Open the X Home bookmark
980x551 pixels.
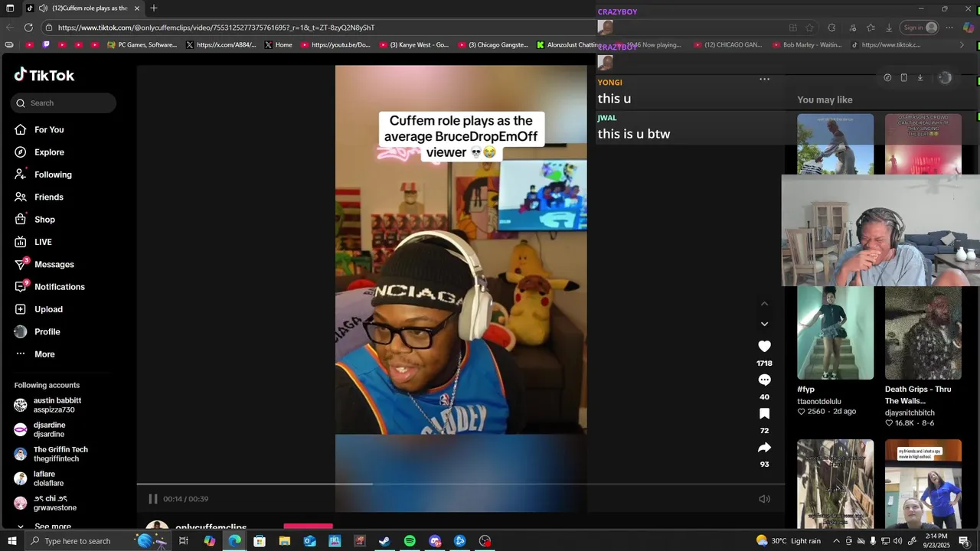[x=278, y=45]
